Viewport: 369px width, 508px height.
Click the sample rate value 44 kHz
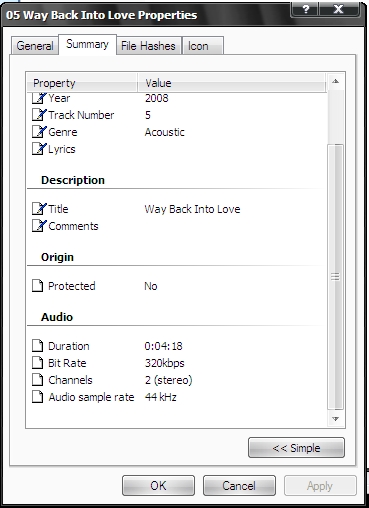(x=161, y=397)
